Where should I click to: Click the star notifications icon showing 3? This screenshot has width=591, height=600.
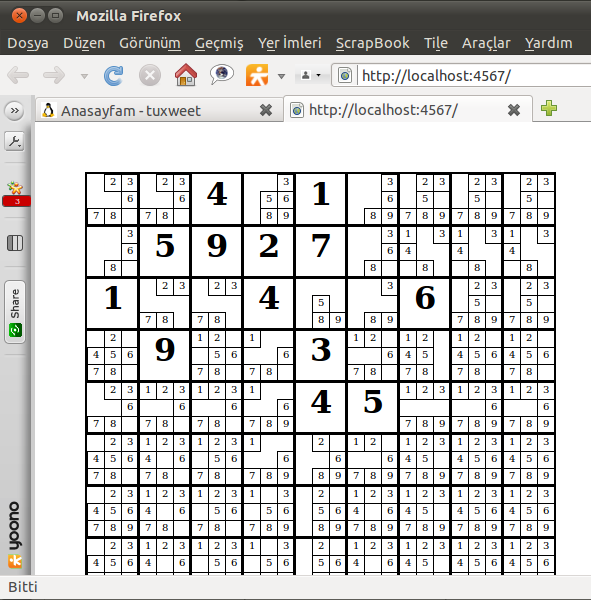(x=16, y=193)
